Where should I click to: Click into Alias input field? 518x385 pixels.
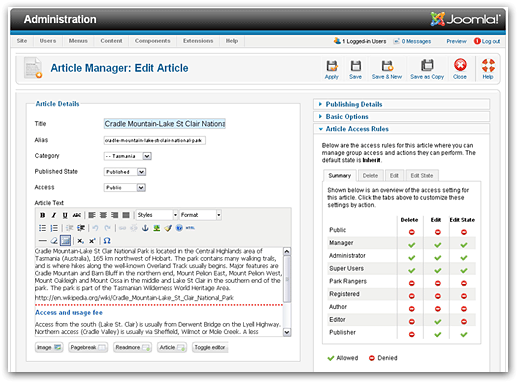pos(155,141)
